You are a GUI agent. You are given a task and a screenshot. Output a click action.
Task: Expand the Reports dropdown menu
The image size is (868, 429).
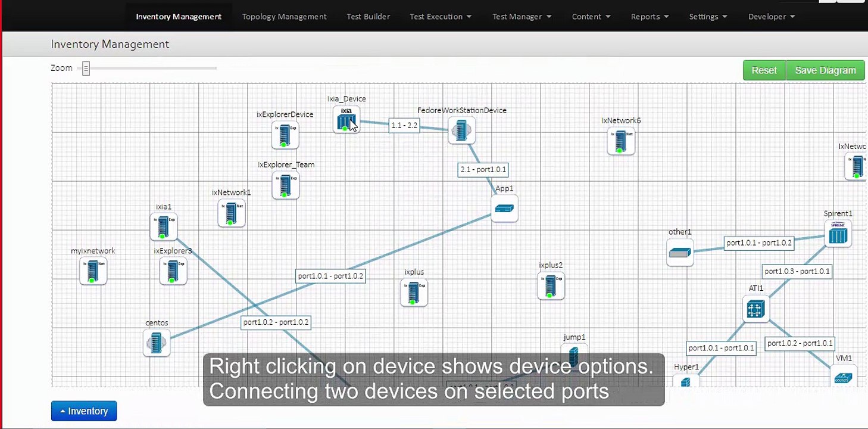pyautogui.click(x=650, y=17)
